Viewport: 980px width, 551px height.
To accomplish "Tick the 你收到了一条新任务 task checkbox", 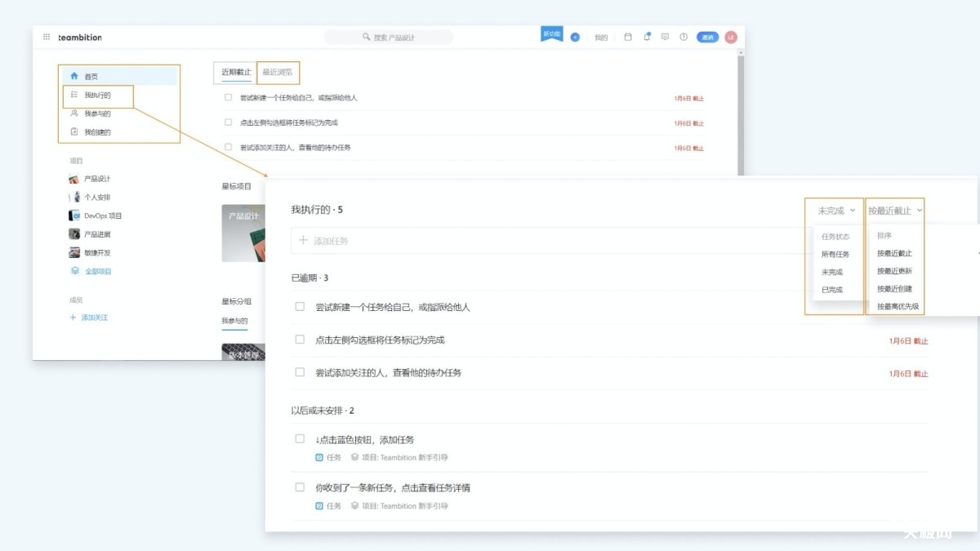I will [300, 487].
